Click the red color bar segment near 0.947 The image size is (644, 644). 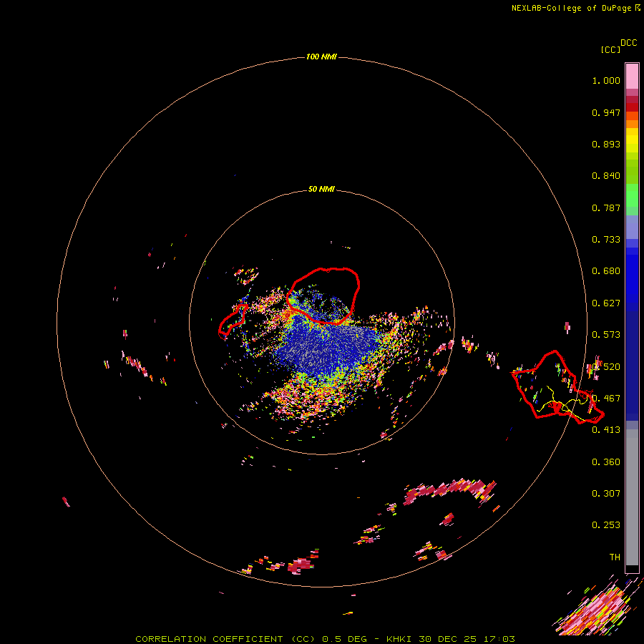(632, 107)
